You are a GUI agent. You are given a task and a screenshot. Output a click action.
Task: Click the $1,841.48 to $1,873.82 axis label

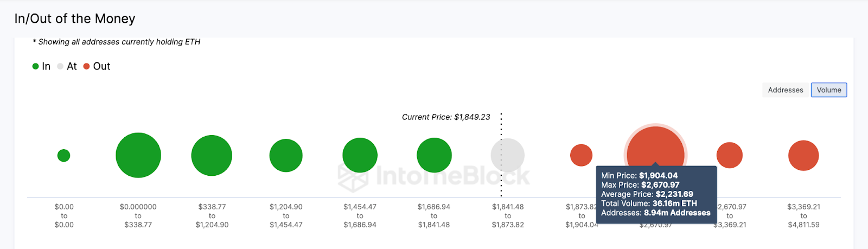(x=508, y=215)
